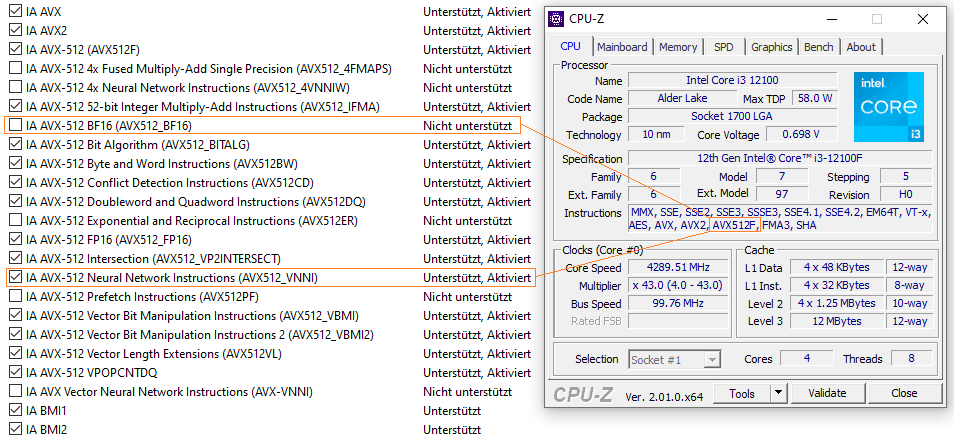Toggle the AVX512DQ checkbox
954x439 pixels.
pos(16,201)
